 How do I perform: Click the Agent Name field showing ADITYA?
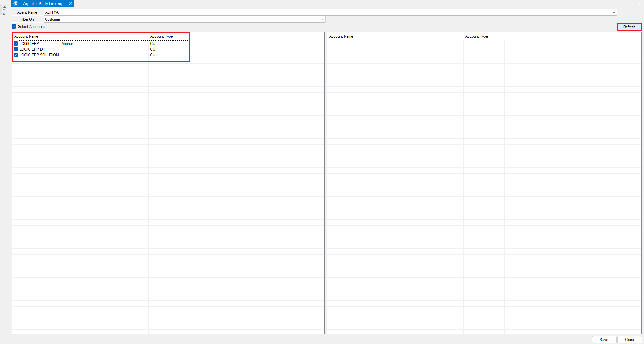327,12
